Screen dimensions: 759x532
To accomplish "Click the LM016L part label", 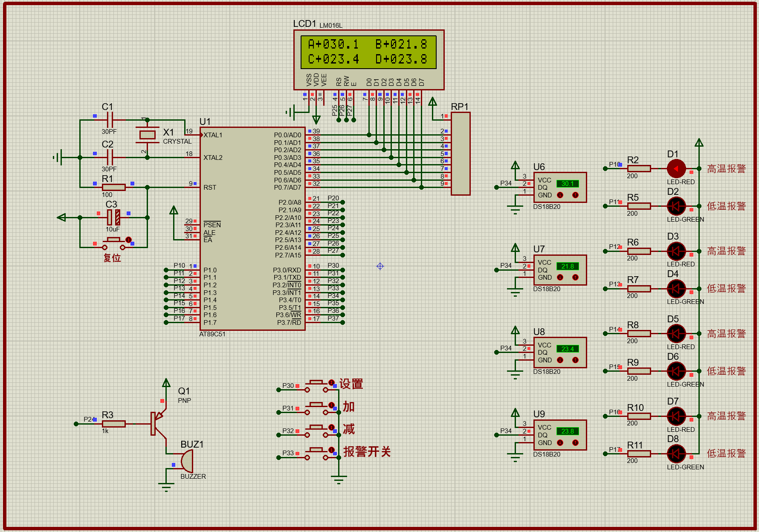I will tap(331, 26).
